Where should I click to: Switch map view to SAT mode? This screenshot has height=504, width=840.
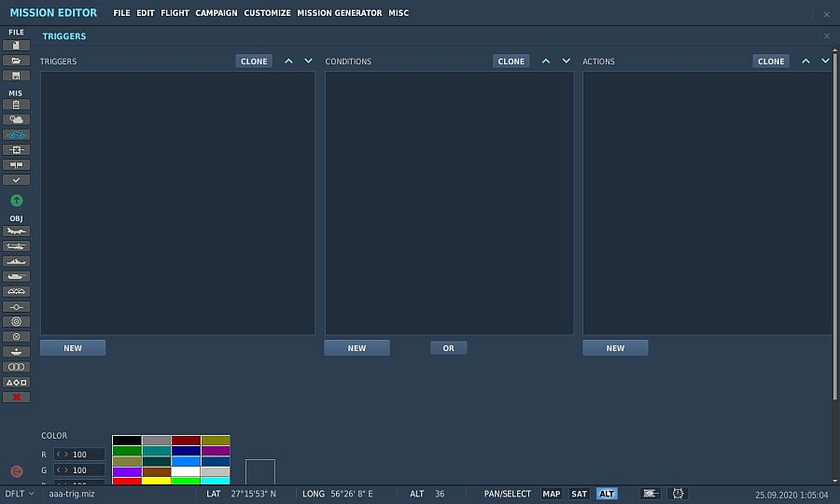coord(579,494)
